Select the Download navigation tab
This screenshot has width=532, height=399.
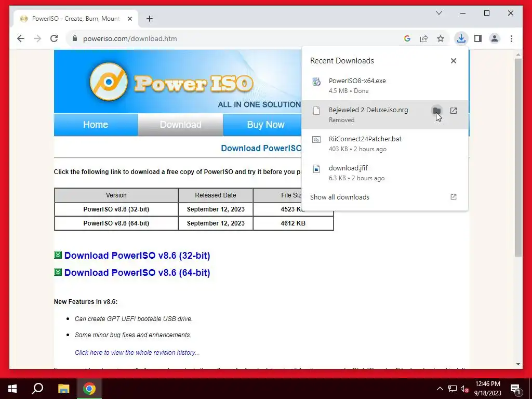[x=180, y=125]
